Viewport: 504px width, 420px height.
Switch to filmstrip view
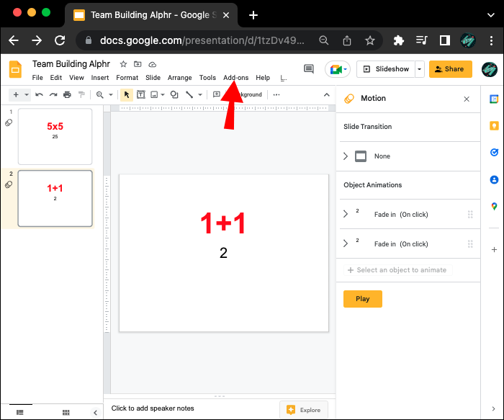[x=20, y=412]
